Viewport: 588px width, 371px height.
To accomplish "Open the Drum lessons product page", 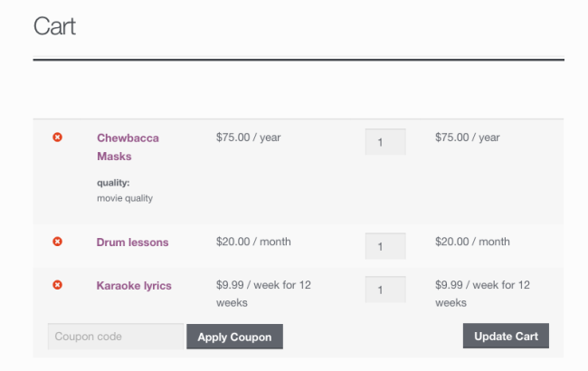I will click(132, 243).
